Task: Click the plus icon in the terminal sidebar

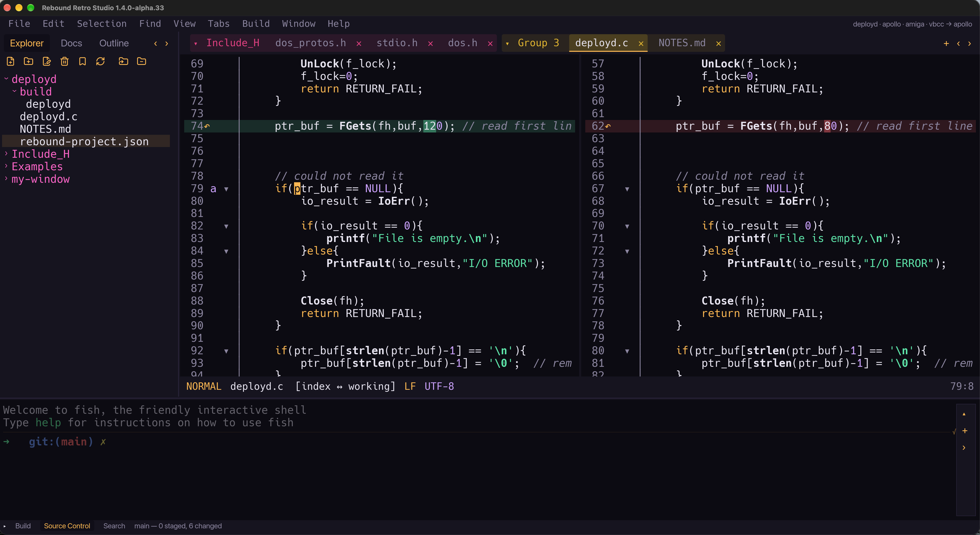Action: click(965, 431)
